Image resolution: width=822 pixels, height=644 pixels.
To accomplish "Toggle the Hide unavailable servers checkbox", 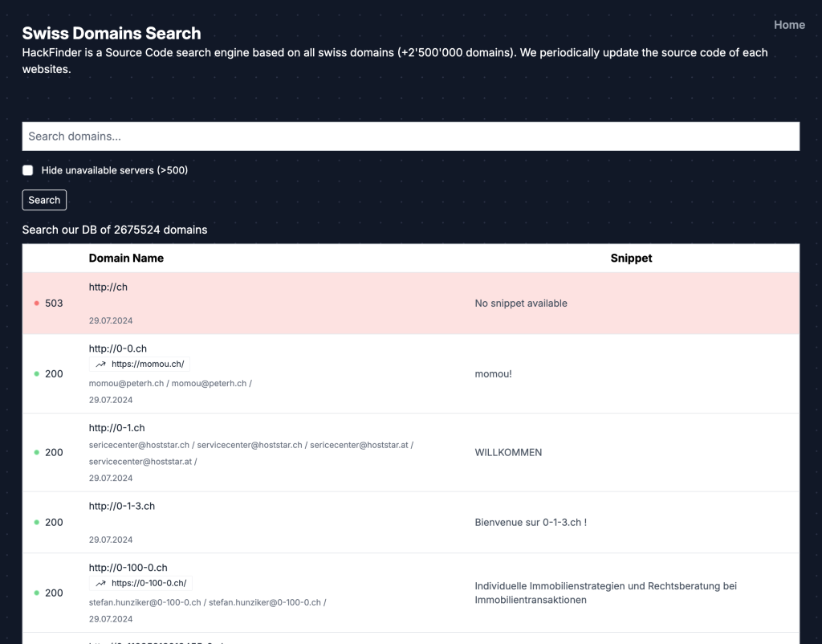I will coord(28,170).
